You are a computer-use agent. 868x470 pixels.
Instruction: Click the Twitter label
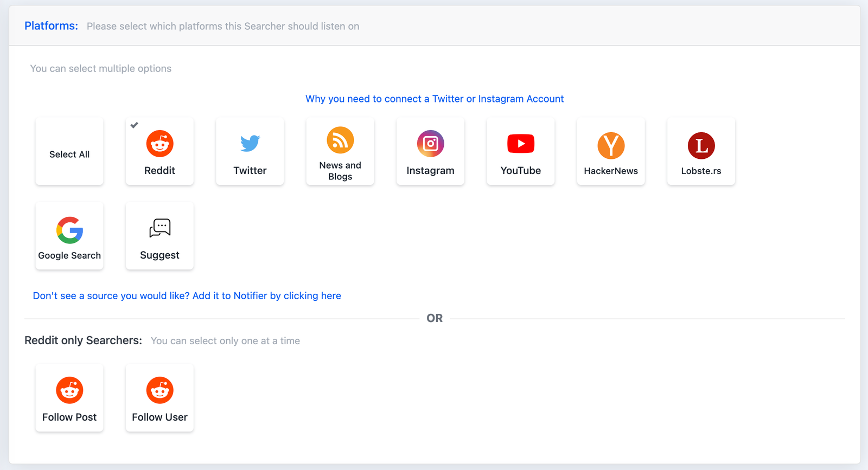point(250,171)
